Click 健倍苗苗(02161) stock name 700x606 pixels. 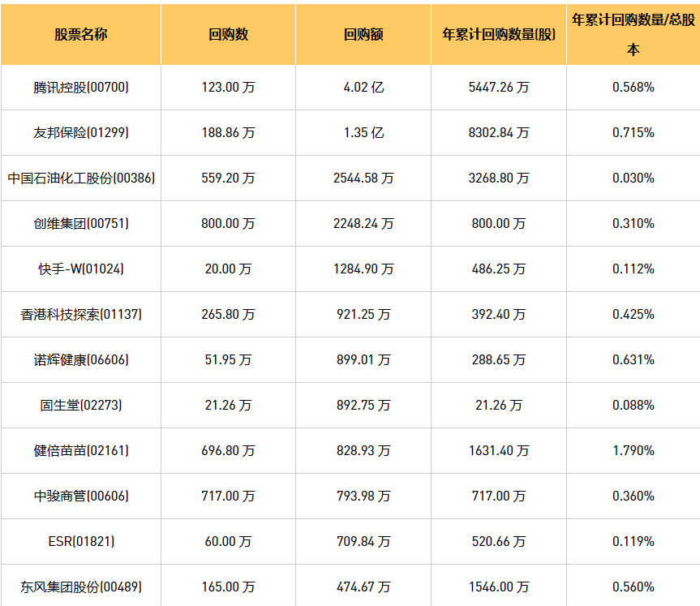[80, 450]
